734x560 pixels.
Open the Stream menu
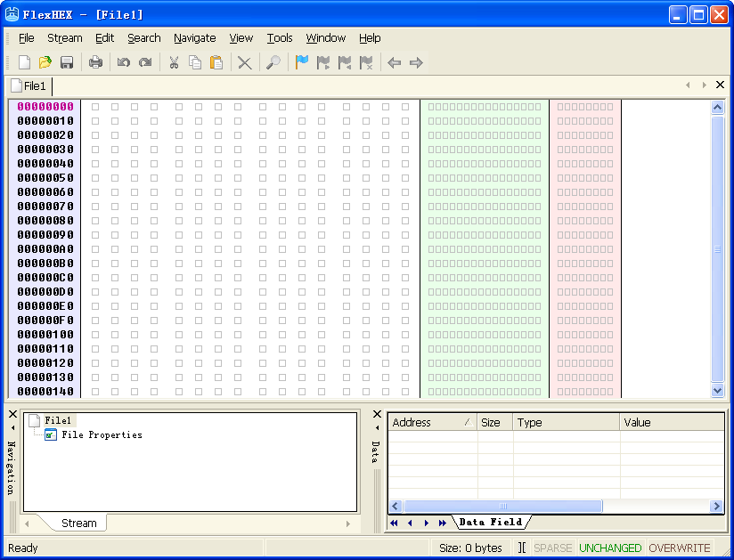64,38
